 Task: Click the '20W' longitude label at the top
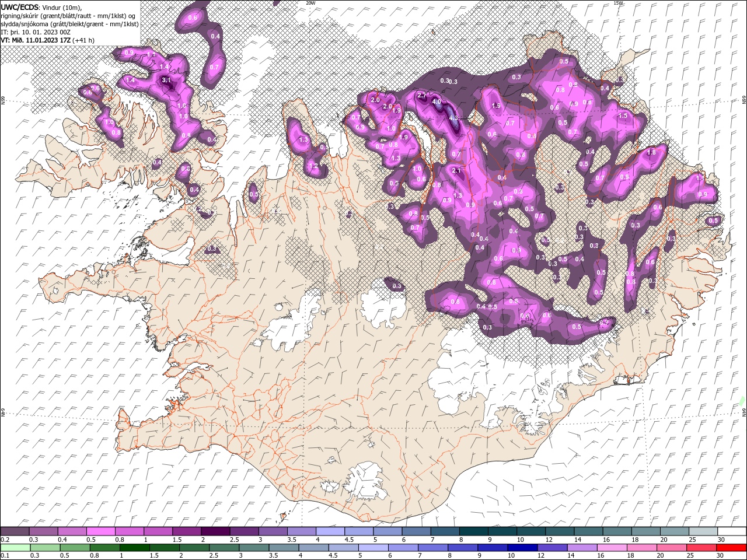(310, 3)
